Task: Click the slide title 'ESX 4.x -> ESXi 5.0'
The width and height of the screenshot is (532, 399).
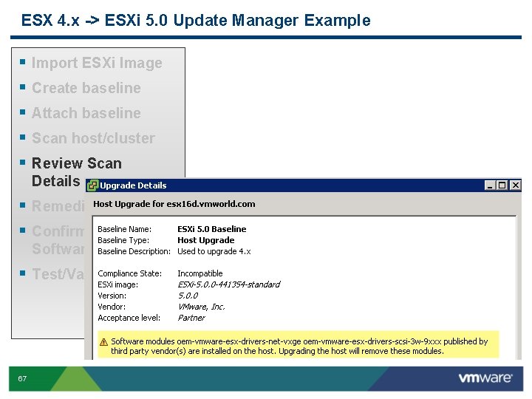Action: [x=95, y=21]
